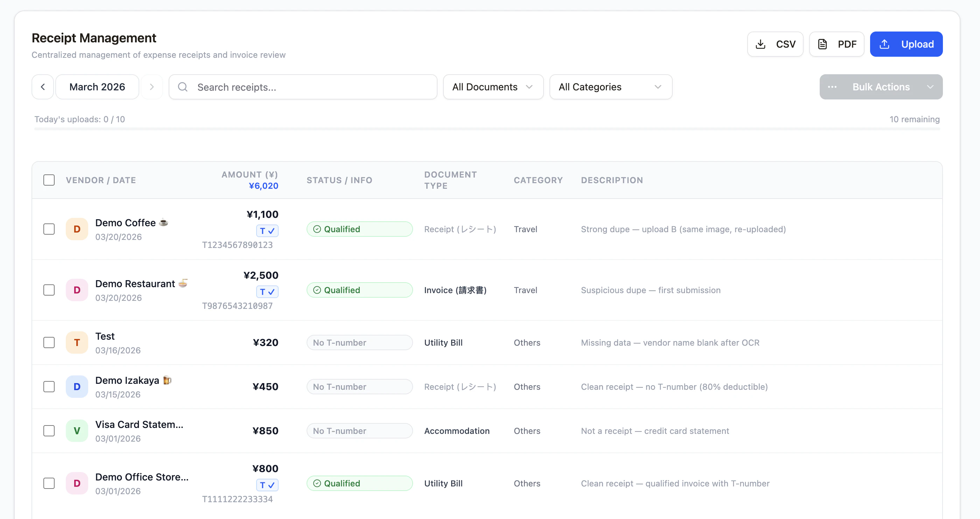Image resolution: width=980 pixels, height=519 pixels.
Task: Click the Document Type column header
Action: click(x=450, y=180)
